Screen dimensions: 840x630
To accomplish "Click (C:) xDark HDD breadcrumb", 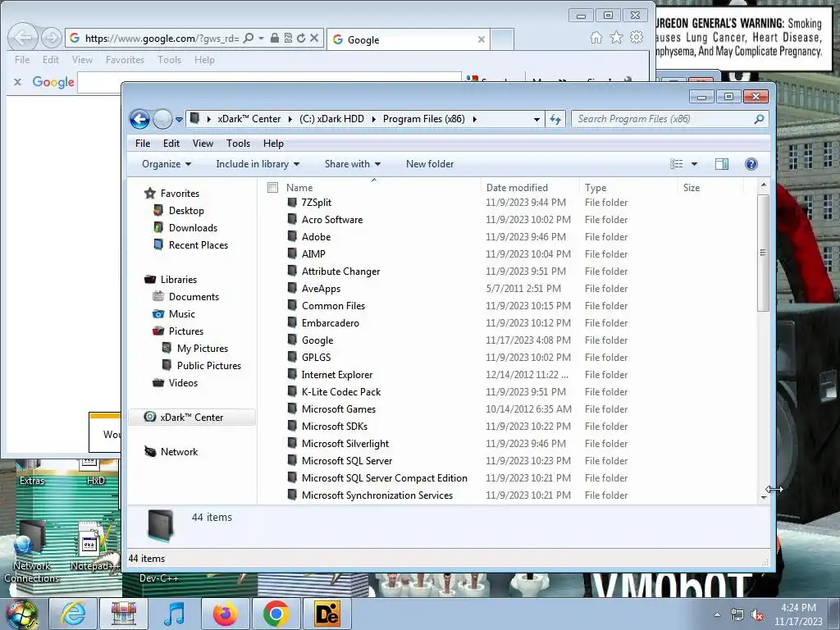I will pos(331,119).
